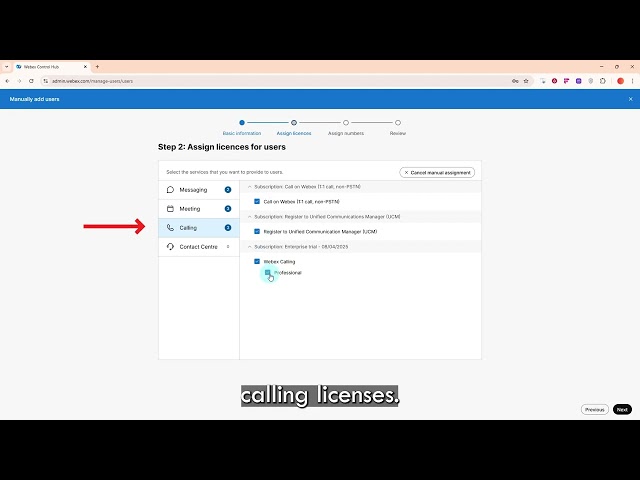The image size is (640, 480).
Task: Click the Messaging licence count badge
Action: [x=228, y=190]
